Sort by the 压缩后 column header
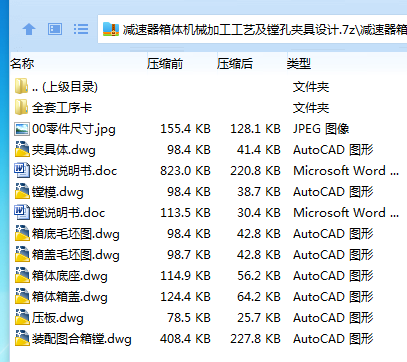407x362 pixels. (x=235, y=63)
